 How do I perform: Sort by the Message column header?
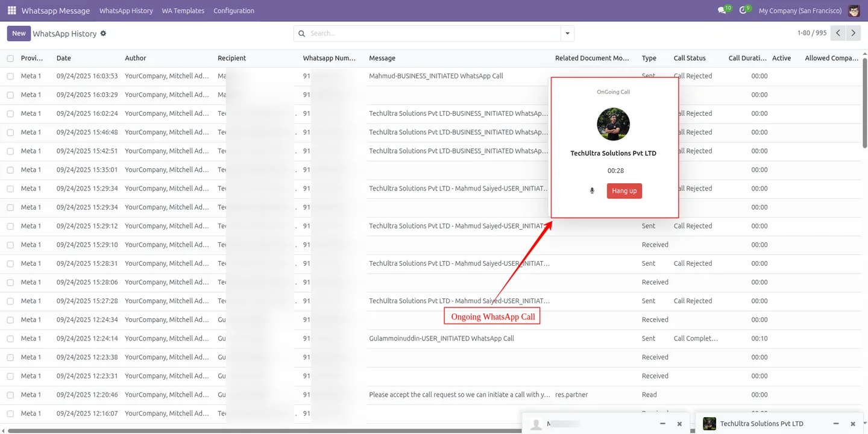tap(382, 58)
